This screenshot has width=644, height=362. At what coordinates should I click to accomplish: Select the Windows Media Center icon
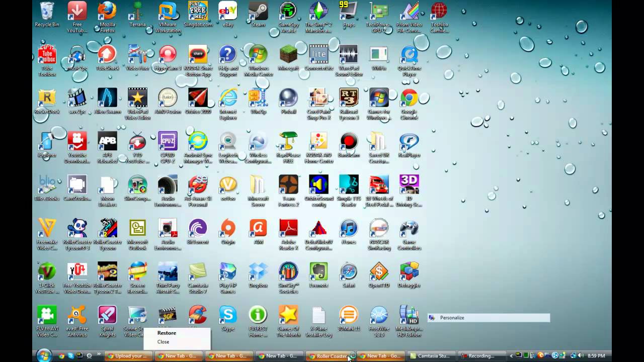[x=258, y=61]
